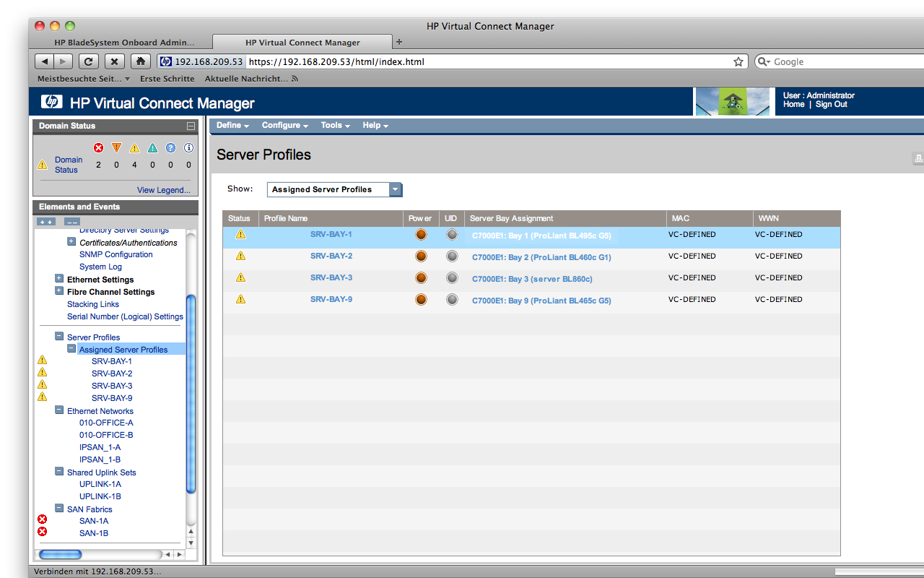Toggle UID light for SRV-BAY-2
This screenshot has height=578, width=924.
pyautogui.click(x=452, y=256)
